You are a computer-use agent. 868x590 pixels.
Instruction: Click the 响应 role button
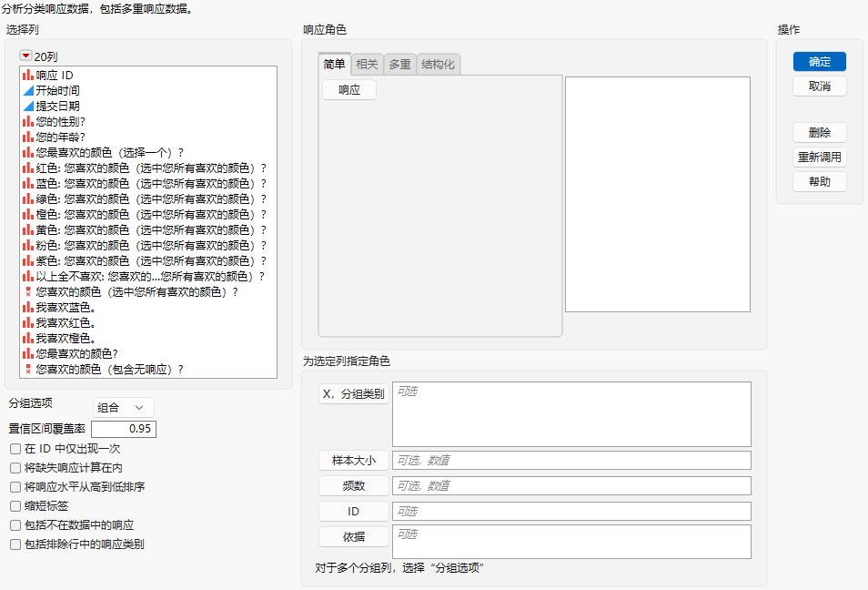(349, 90)
